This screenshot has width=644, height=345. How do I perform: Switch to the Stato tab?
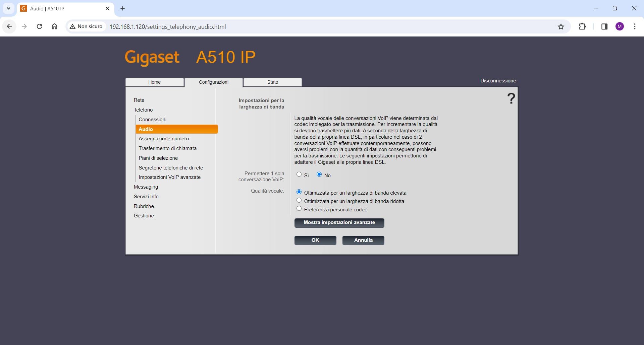[273, 82]
